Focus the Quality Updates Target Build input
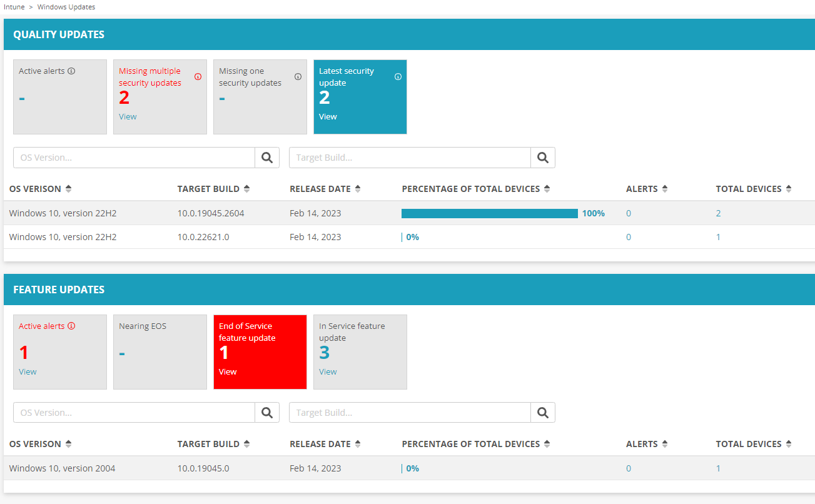 click(x=410, y=158)
